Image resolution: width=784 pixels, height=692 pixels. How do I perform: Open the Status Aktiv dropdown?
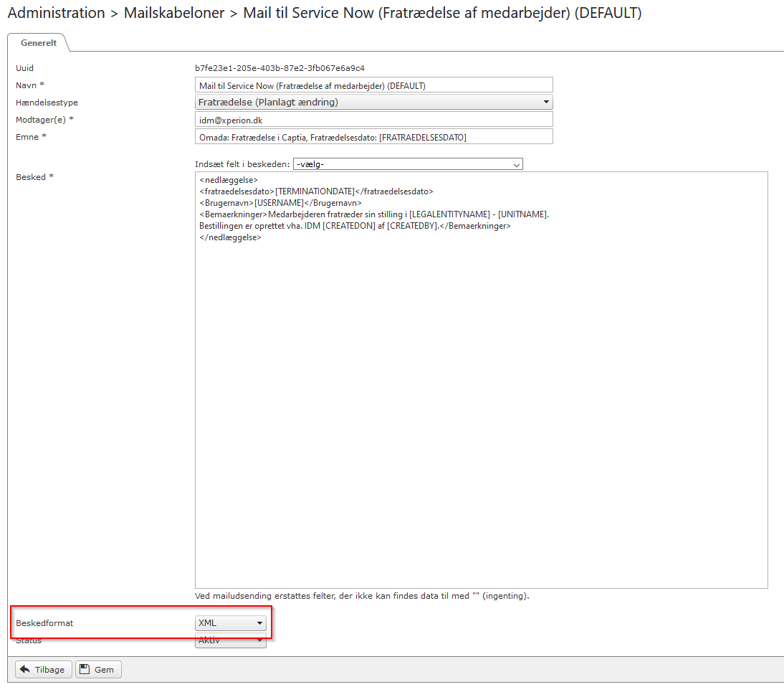point(230,641)
